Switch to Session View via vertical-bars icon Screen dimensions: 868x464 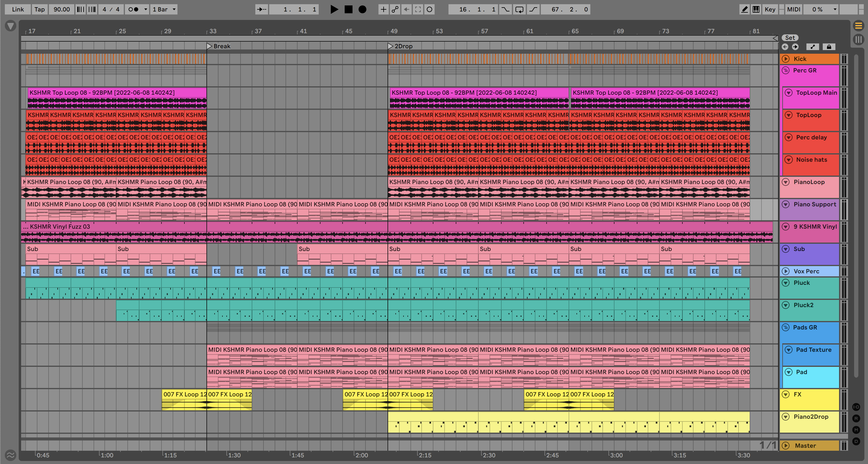[x=858, y=40]
